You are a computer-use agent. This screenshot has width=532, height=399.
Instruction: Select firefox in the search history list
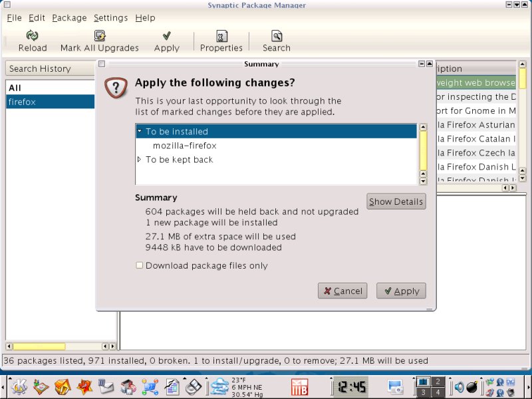pos(50,102)
